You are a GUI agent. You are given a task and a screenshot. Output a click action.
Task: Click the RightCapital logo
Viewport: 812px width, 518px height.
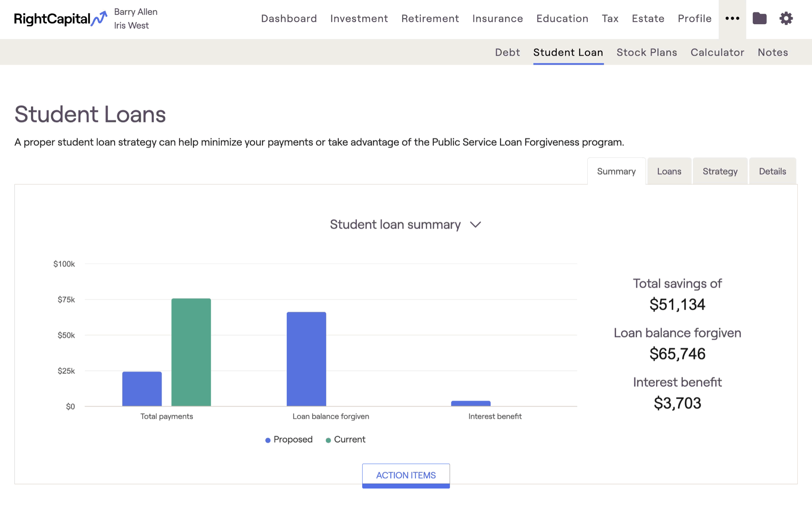(x=61, y=19)
